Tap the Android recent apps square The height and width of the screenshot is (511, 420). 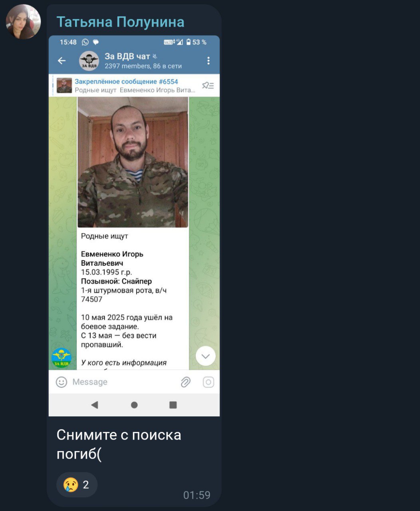click(x=173, y=405)
